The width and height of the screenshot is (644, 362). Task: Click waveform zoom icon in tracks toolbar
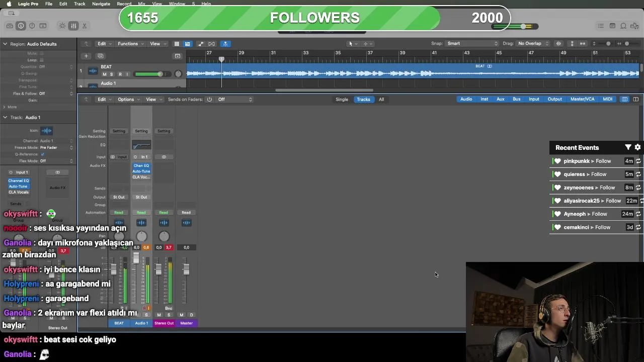click(x=558, y=44)
